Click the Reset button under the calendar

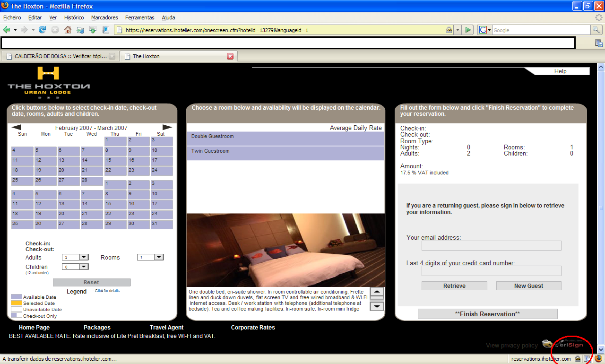pyautogui.click(x=92, y=282)
